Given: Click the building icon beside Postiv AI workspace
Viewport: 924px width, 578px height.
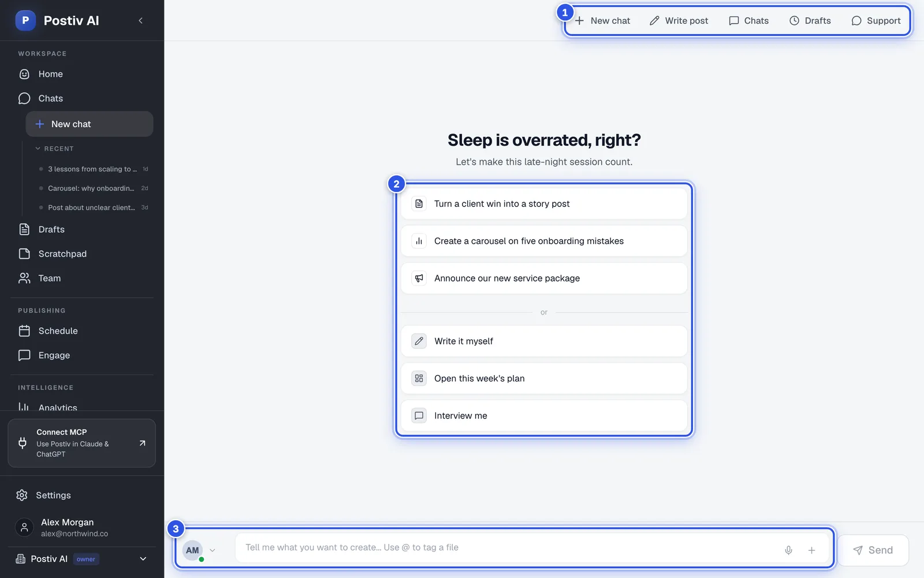Looking at the screenshot, I should (x=20, y=559).
